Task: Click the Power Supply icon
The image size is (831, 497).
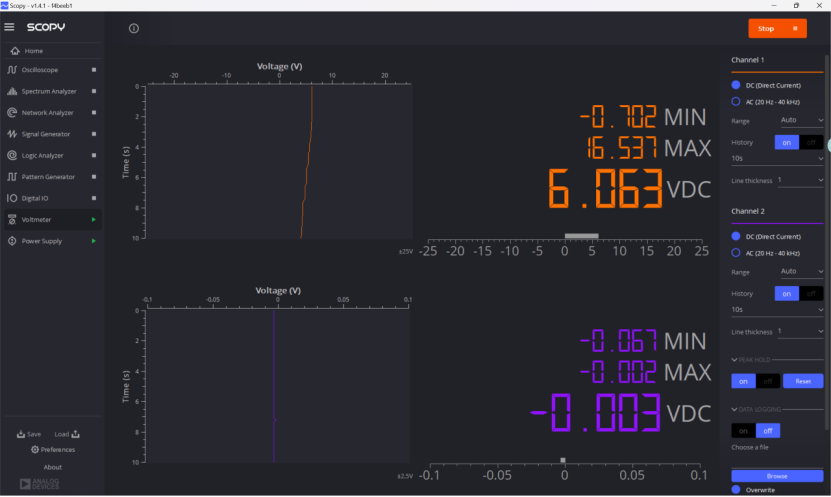Action: 12,241
